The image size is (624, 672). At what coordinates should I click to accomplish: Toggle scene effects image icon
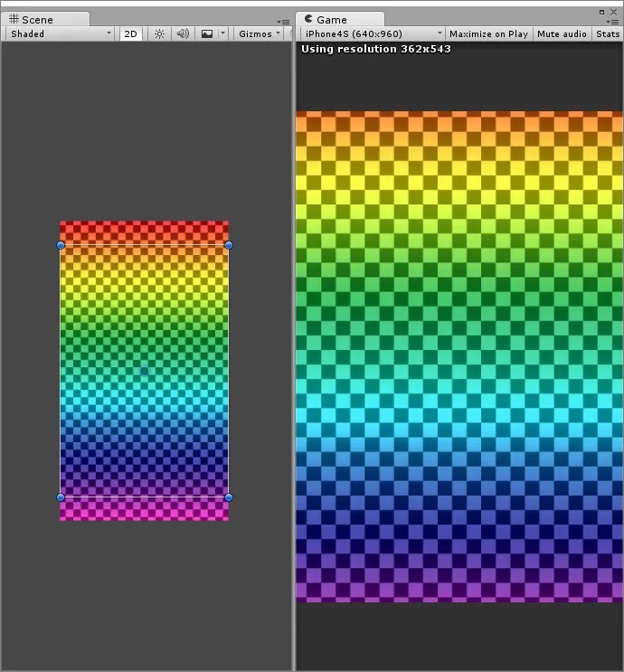pyautogui.click(x=207, y=33)
